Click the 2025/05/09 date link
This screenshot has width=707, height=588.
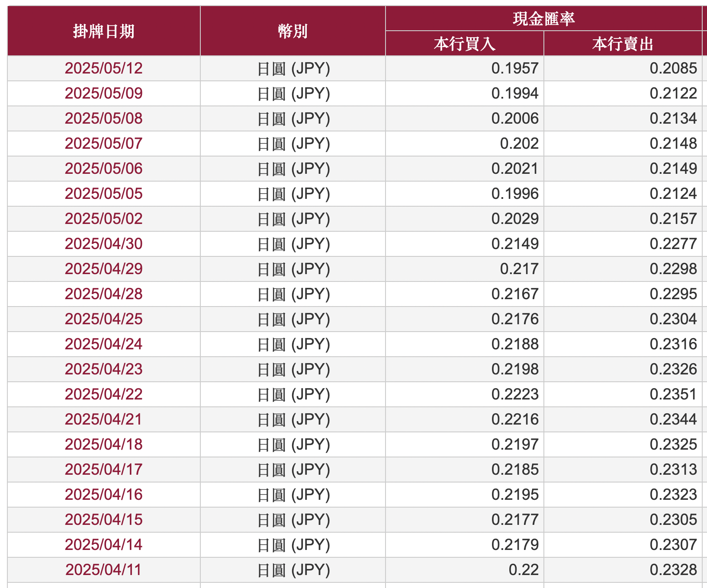coord(103,93)
